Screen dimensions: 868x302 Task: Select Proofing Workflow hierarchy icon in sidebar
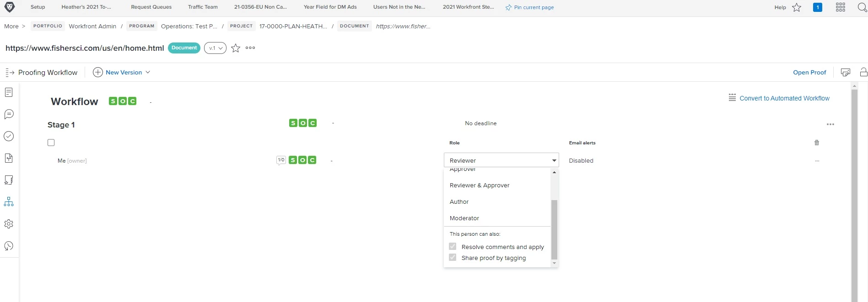point(9,202)
